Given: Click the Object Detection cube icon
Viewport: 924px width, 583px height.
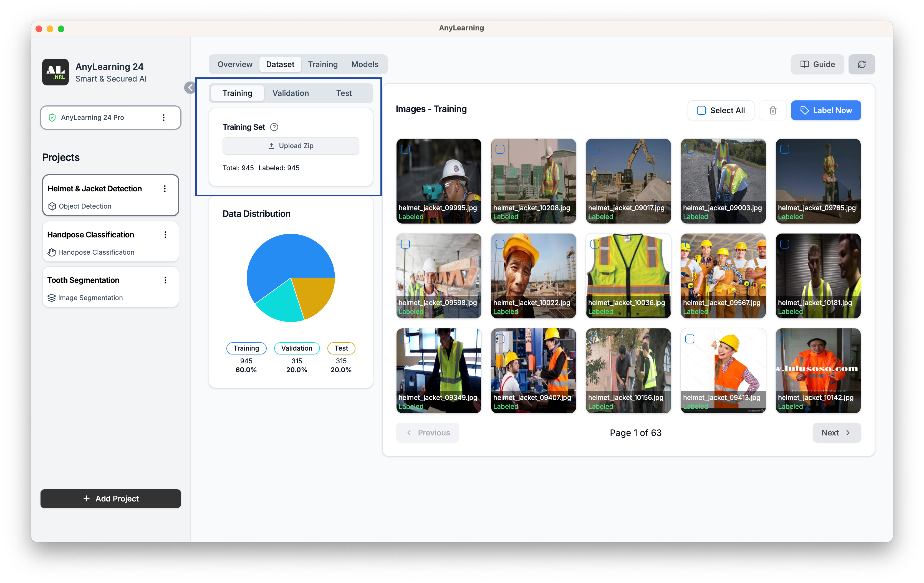Looking at the screenshot, I should pos(52,206).
